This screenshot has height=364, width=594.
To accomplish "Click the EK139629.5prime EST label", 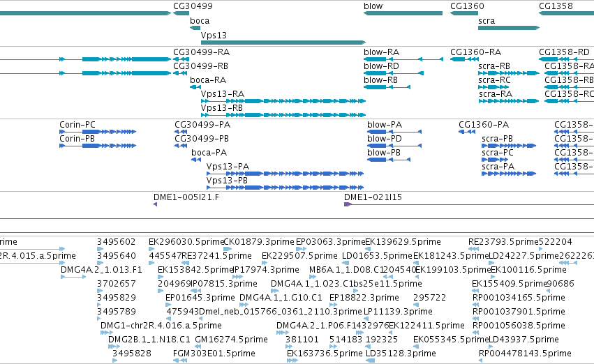I will tap(403, 242).
